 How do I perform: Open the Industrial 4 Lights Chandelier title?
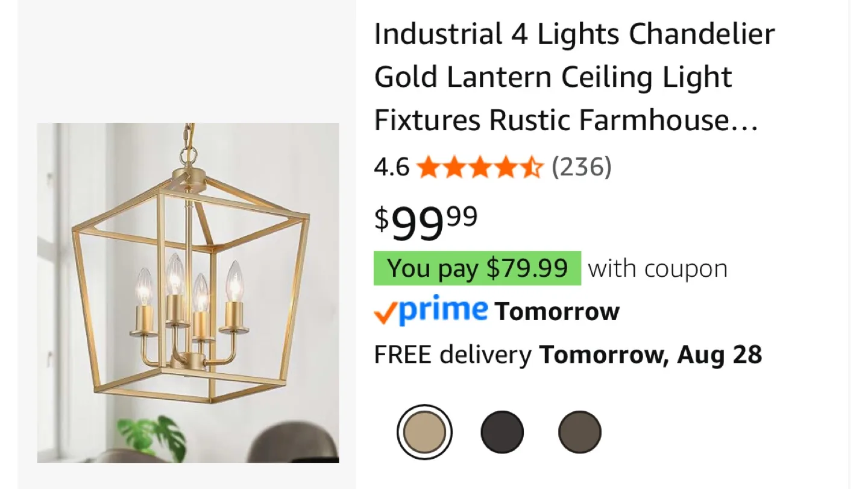574,77
